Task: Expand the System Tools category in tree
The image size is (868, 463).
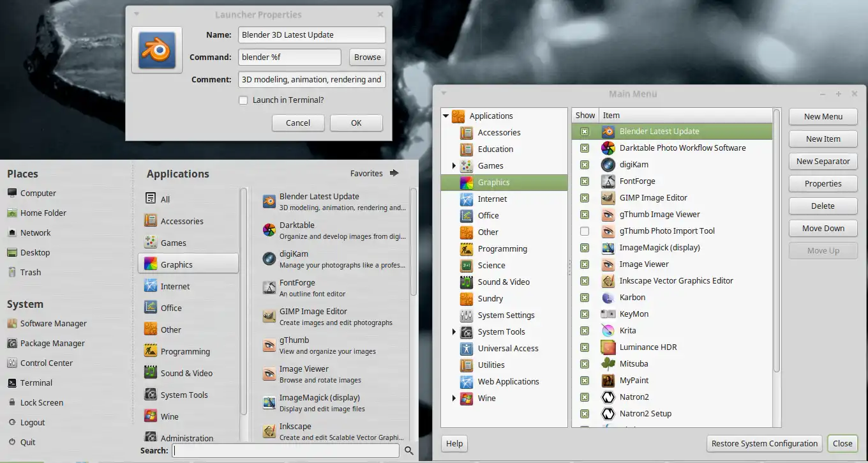Action: click(x=454, y=332)
